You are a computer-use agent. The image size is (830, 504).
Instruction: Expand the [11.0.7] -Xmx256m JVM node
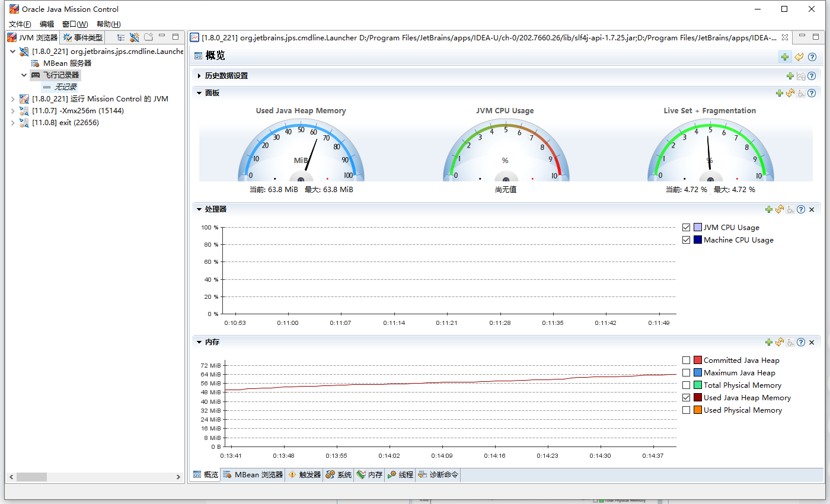click(x=12, y=111)
